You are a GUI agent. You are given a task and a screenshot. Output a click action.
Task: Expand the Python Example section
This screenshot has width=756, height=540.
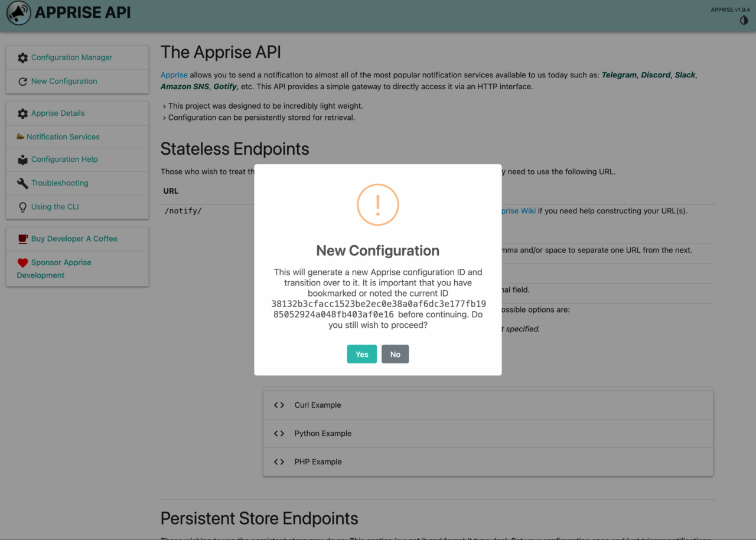488,434
